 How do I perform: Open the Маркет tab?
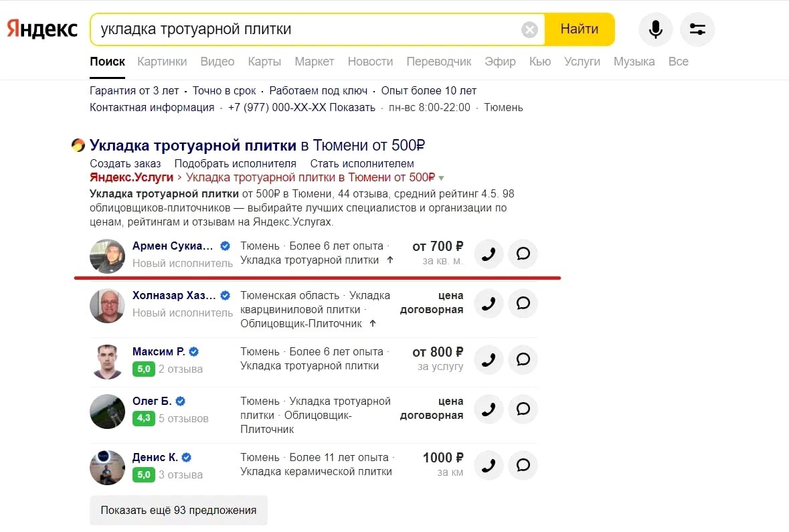click(315, 62)
